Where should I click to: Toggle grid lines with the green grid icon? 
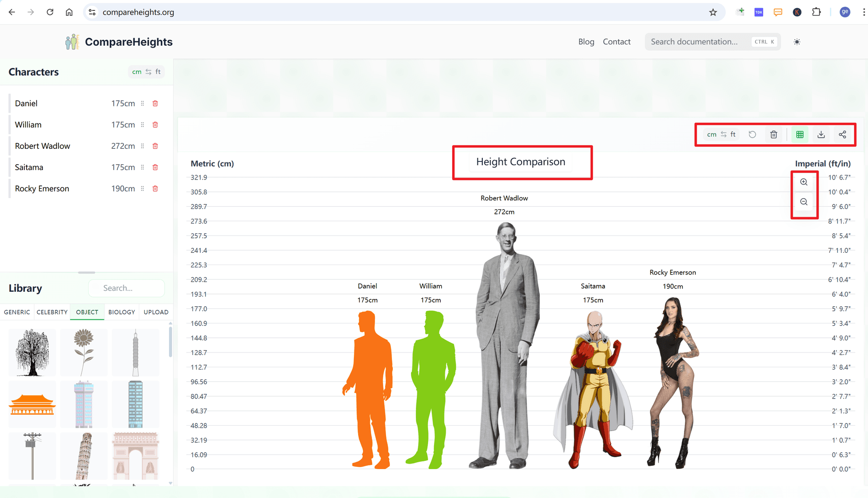tap(800, 134)
